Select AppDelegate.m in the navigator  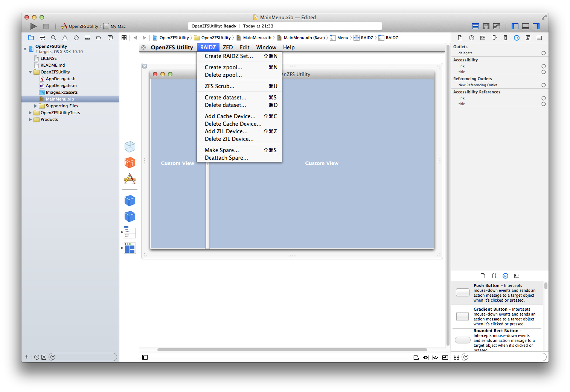pos(61,85)
